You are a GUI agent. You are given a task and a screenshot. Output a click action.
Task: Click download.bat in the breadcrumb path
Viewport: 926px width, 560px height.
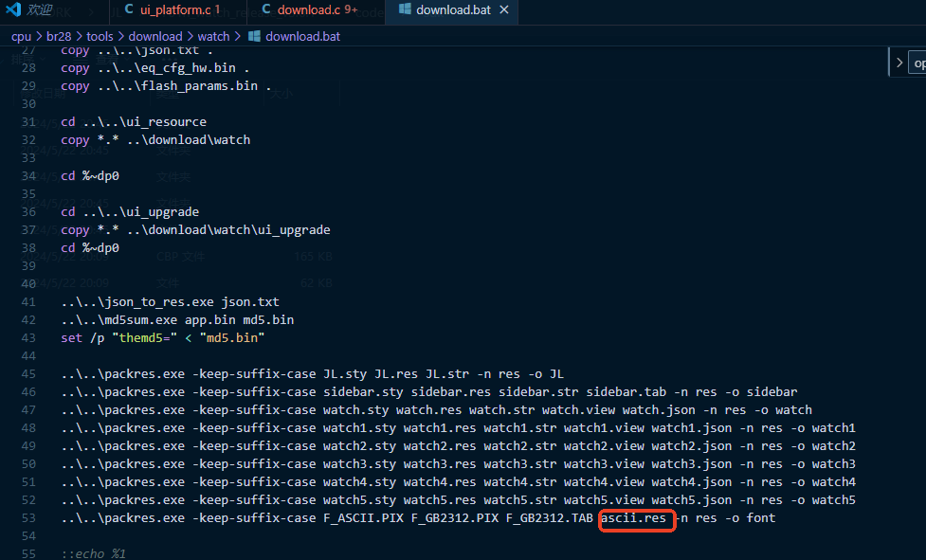point(302,37)
